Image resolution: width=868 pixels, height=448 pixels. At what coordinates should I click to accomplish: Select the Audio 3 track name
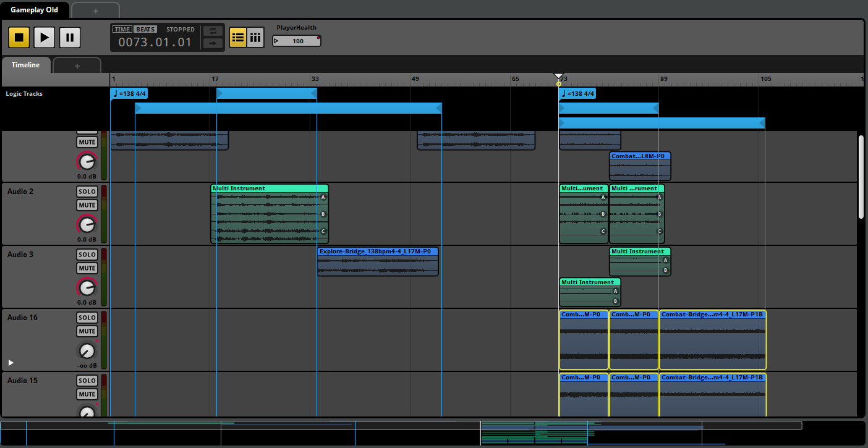click(x=20, y=255)
